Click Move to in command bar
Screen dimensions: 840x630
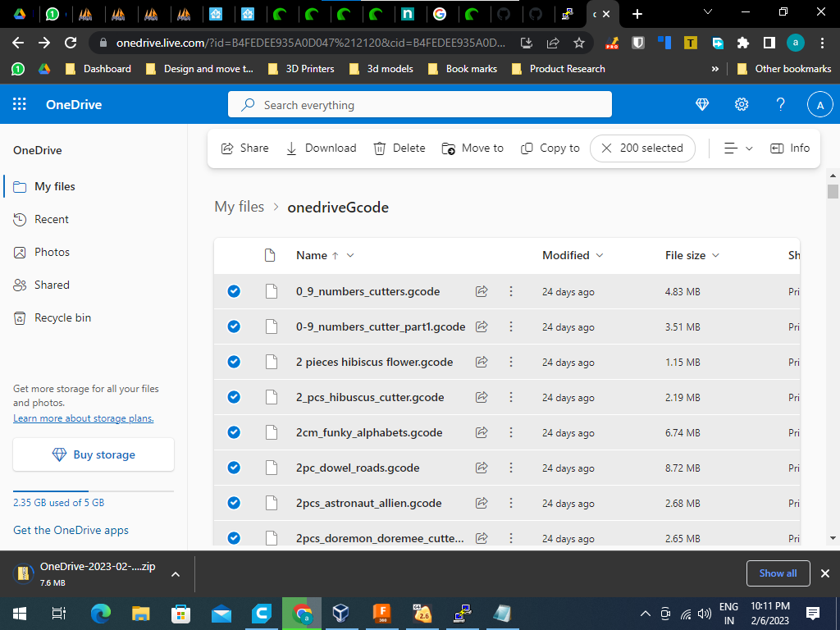point(472,148)
